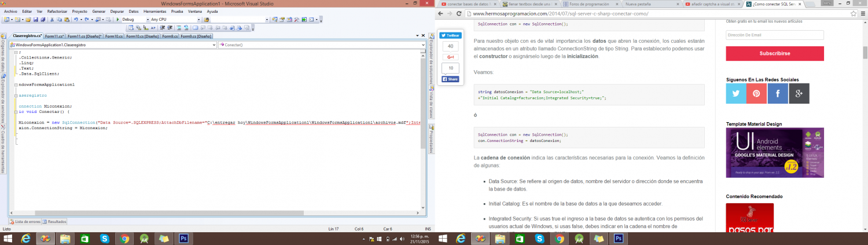Image resolution: width=868 pixels, height=245 pixels.
Task: Switch to Chrome tab 'Foros de programación'
Action: pyautogui.click(x=589, y=4)
